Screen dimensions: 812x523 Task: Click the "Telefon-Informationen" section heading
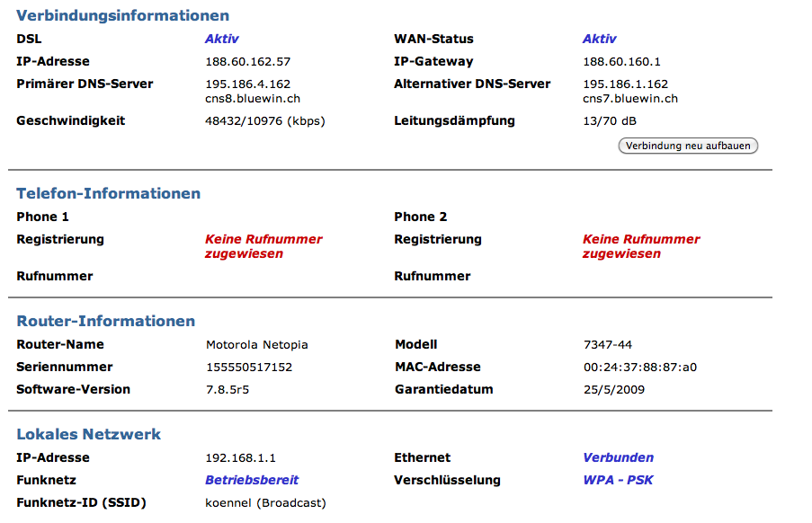pos(109,193)
